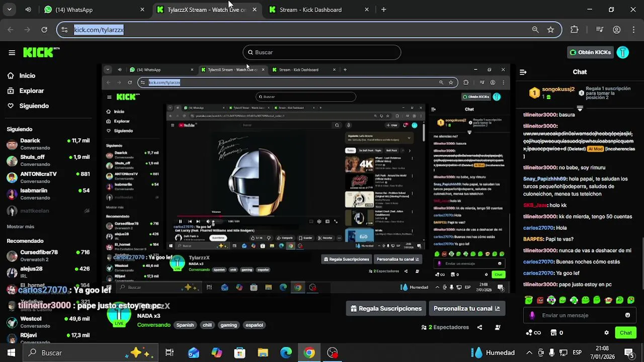Open tab search dropdown arrow
Image resolution: width=644 pixels, height=362 pixels.
pos(9,10)
